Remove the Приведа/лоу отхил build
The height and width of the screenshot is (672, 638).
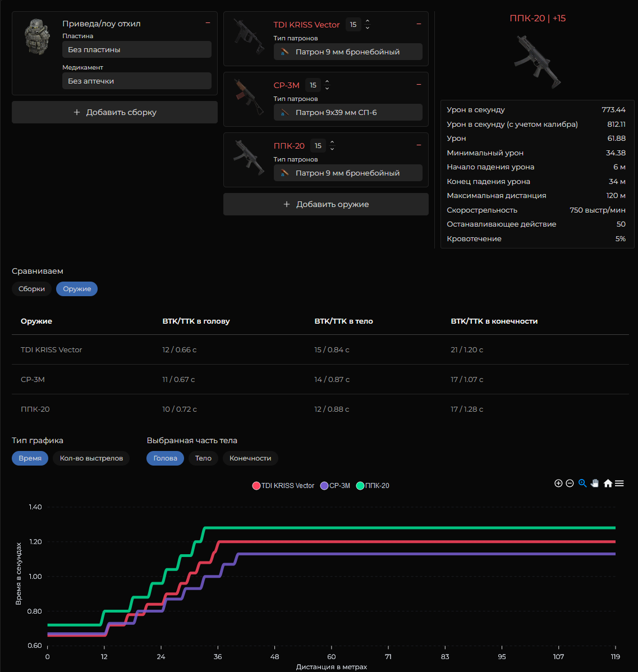[x=208, y=22]
